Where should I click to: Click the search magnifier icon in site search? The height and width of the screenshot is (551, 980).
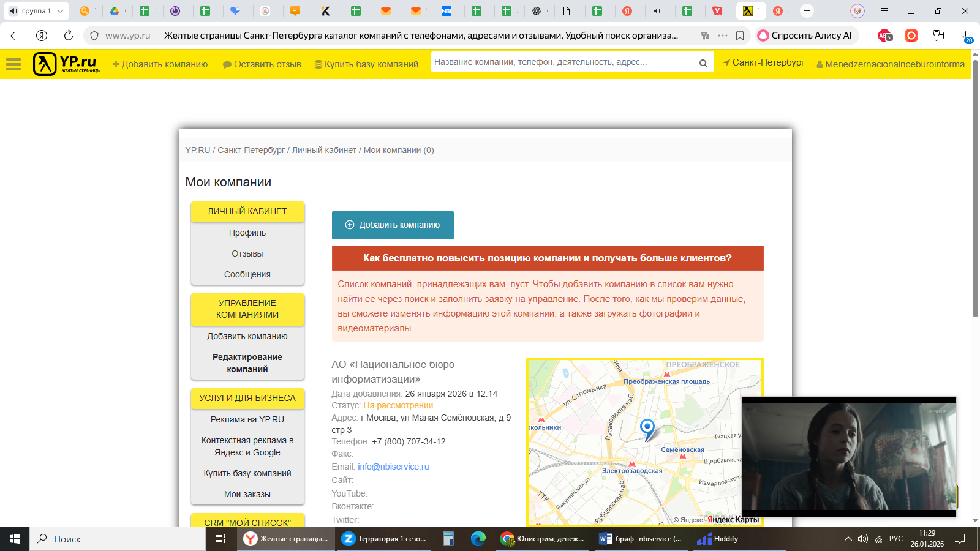703,62
